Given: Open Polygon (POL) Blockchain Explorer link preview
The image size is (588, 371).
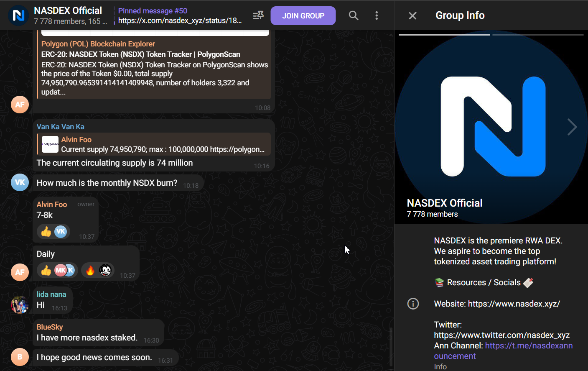Looking at the screenshot, I should pyautogui.click(x=98, y=44).
